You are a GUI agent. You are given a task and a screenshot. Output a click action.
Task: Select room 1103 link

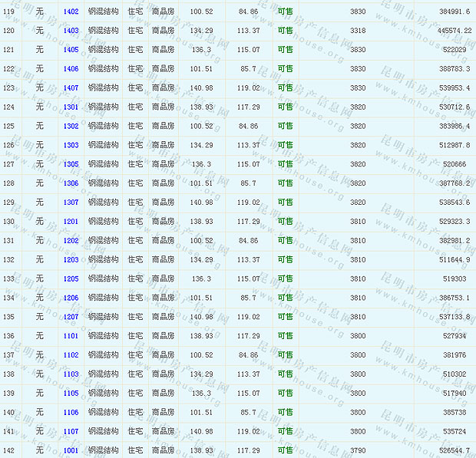[71, 374]
